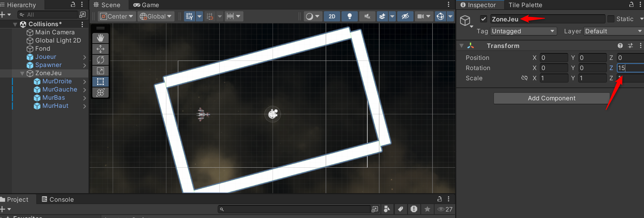Select the Rect tool
The image size is (644, 218).
coord(100,82)
